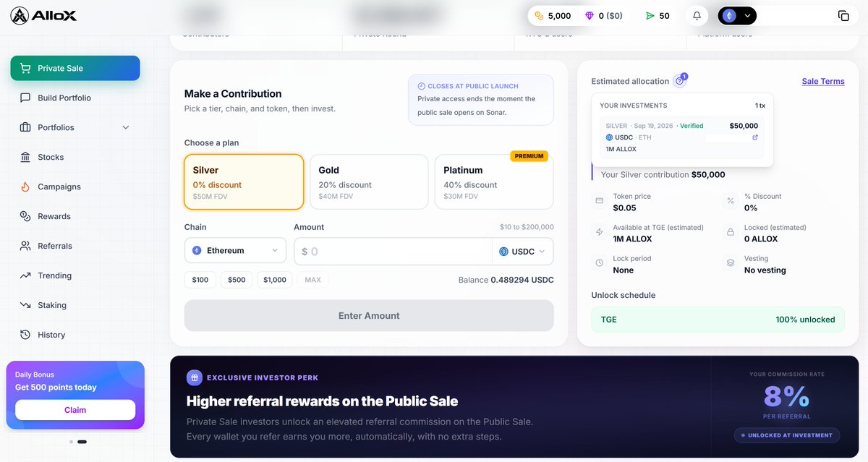Open the USDC token dropdown
Image resolution: width=868 pixels, height=462 pixels.
pos(523,252)
